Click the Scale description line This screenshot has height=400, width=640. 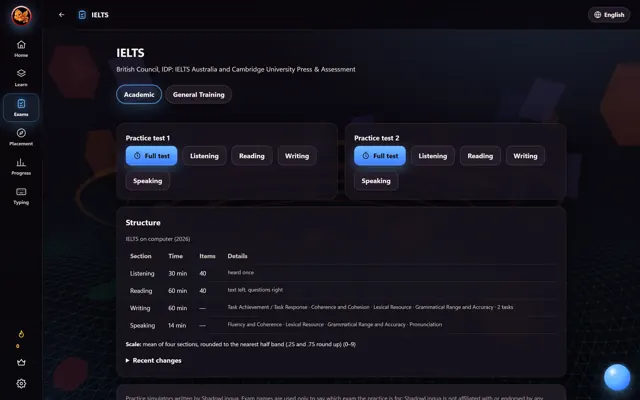pos(241,344)
